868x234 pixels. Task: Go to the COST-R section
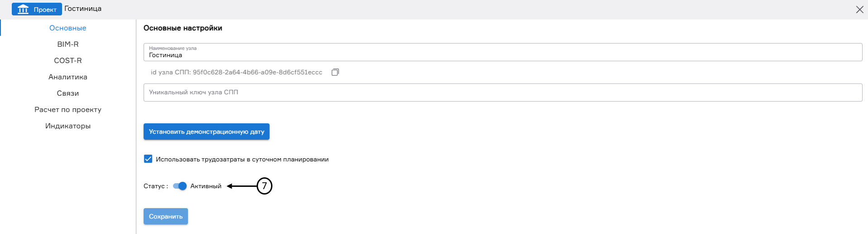coord(68,61)
